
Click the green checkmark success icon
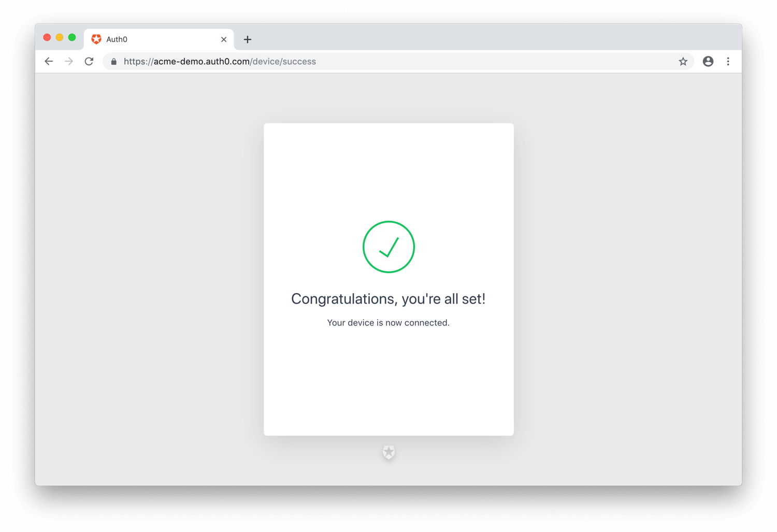pos(388,247)
